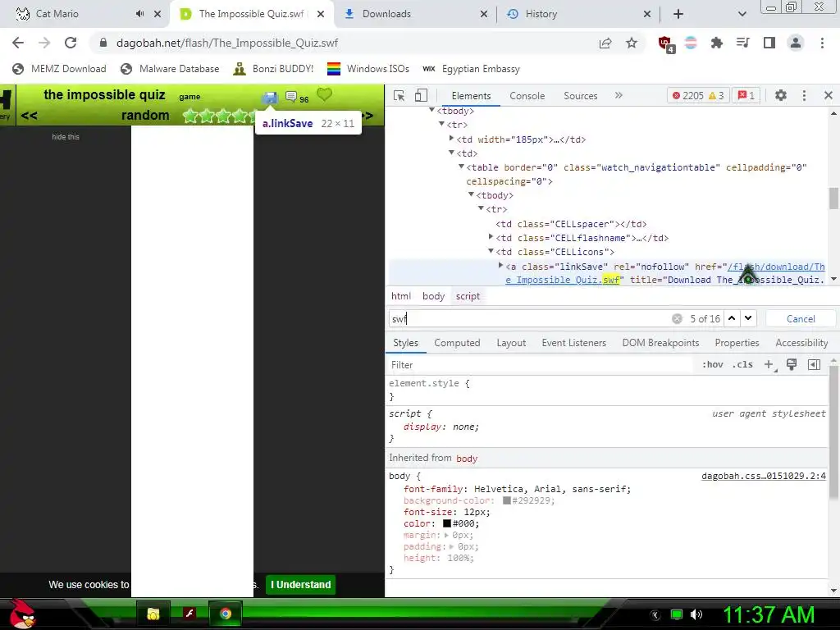Click the styles Filter input field
This screenshot has height=630, width=840.
tap(541, 365)
